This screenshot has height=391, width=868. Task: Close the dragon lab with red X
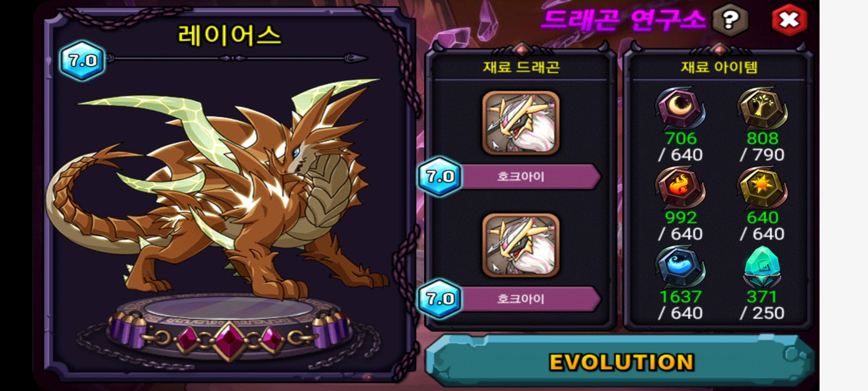pyautogui.click(x=789, y=20)
